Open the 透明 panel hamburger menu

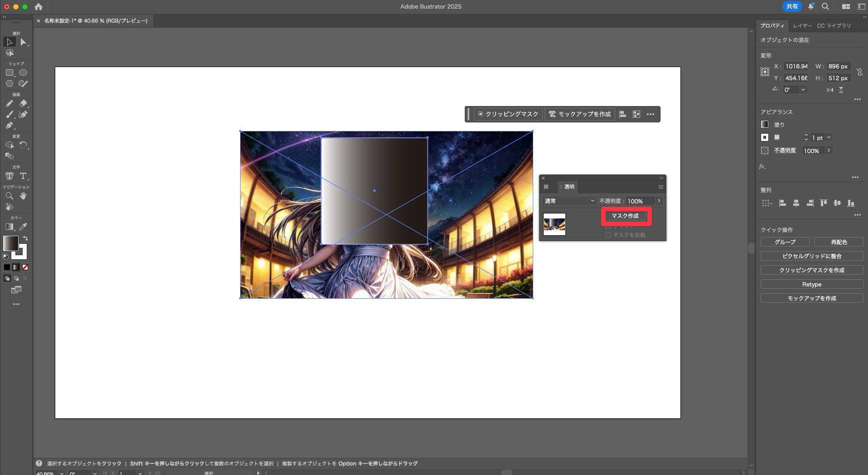661,187
